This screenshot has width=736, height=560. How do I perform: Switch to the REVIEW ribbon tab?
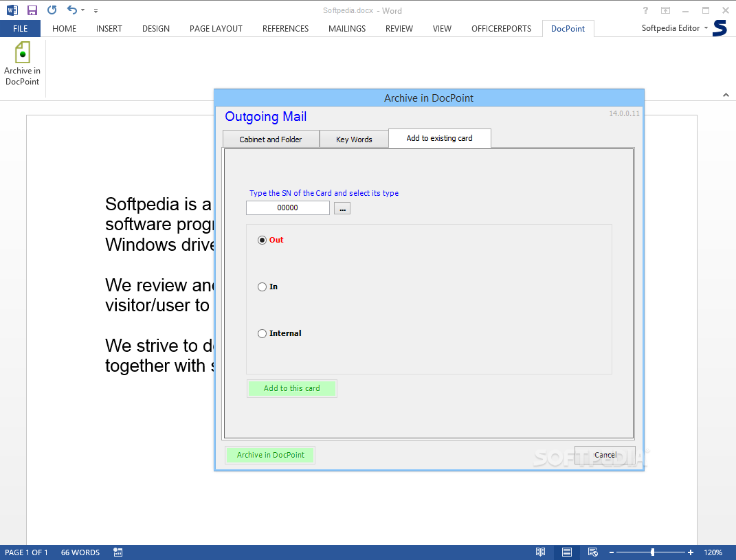pyautogui.click(x=399, y=29)
